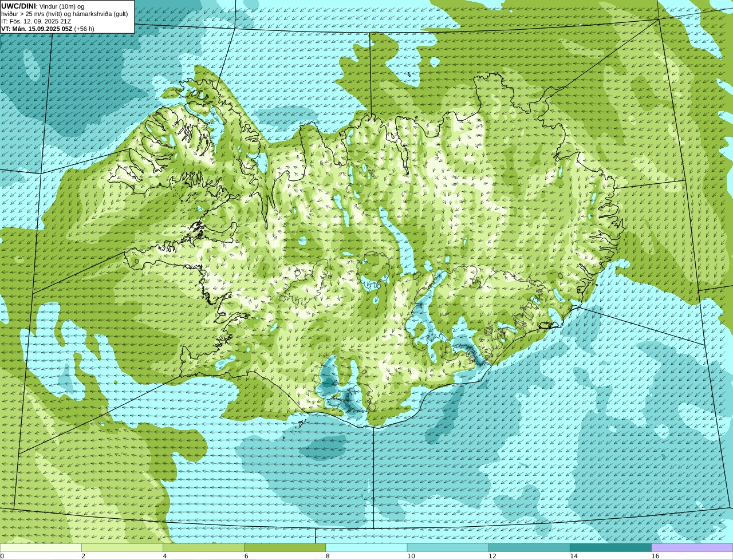Select the 10–12 m/s legend color swatch
733x560 pixels.
click(448, 547)
